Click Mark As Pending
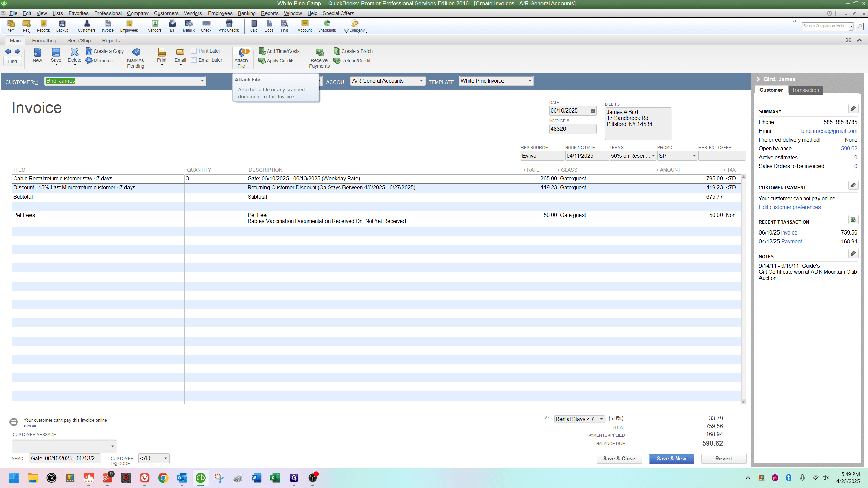Screen dimensions: 868x488 pyautogui.click(x=136, y=58)
